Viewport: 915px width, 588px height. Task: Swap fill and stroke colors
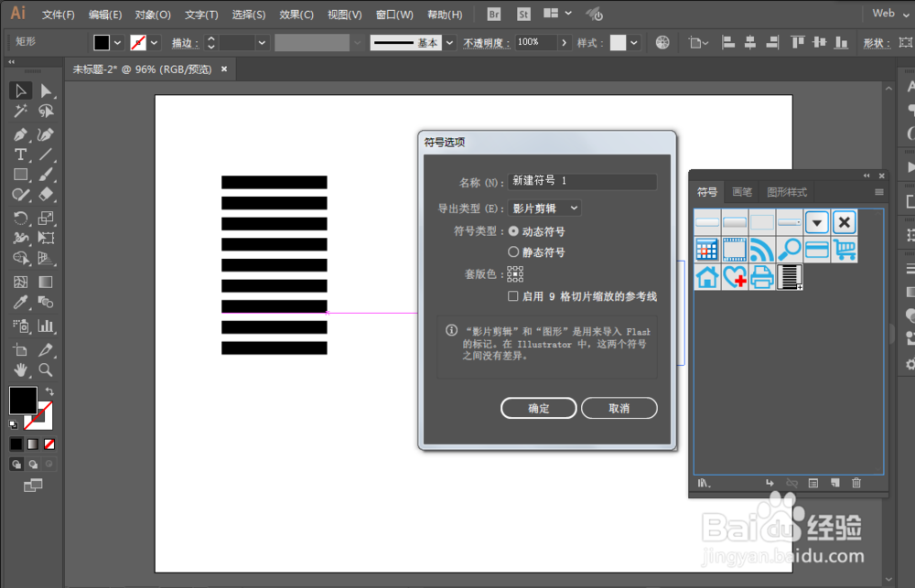coord(49,392)
